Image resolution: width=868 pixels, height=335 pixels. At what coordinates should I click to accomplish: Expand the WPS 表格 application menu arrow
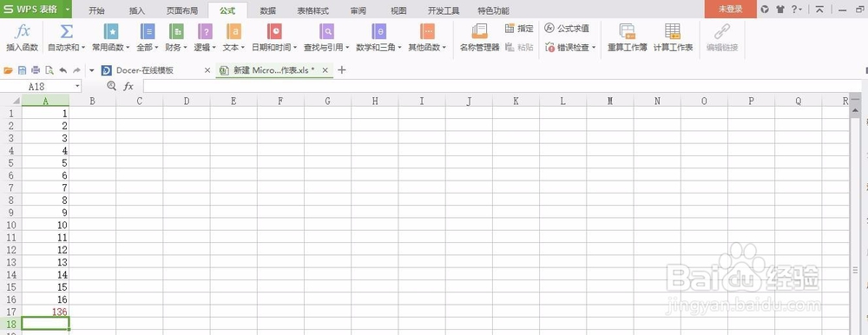[x=67, y=10]
